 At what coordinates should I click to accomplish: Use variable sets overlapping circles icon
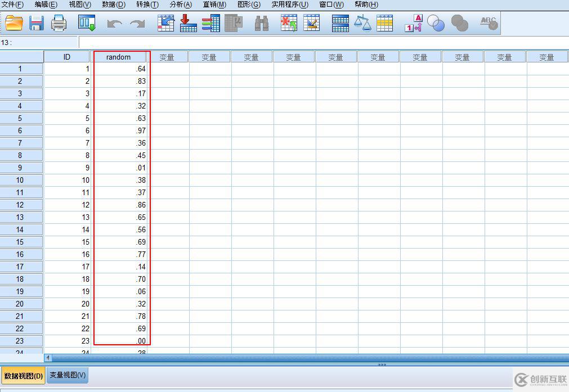click(x=436, y=23)
